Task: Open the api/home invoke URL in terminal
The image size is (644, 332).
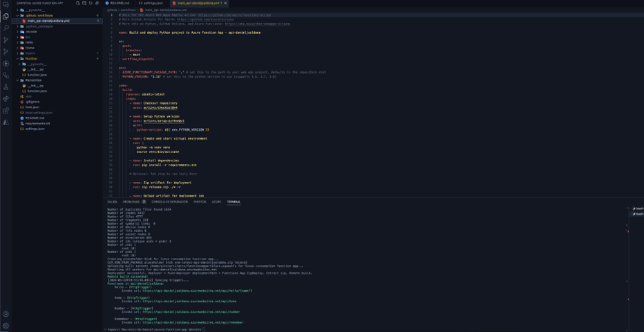Action: pos(189,301)
